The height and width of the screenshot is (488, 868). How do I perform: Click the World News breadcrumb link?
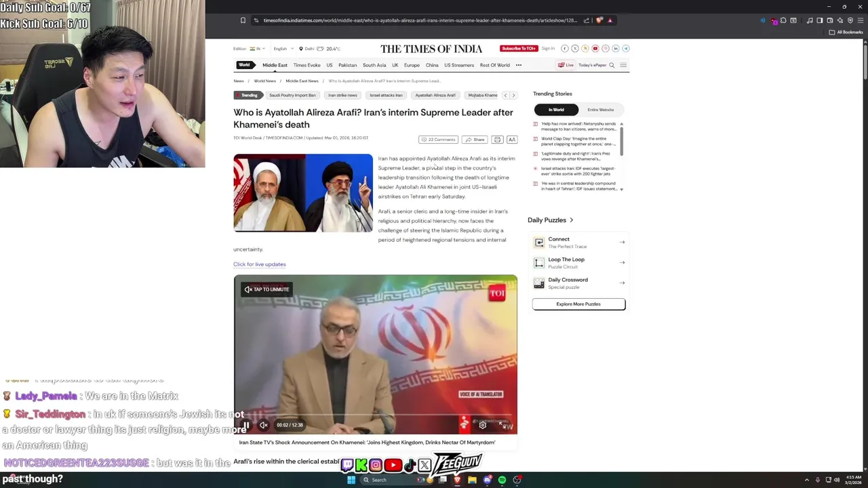click(x=264, y=81)
